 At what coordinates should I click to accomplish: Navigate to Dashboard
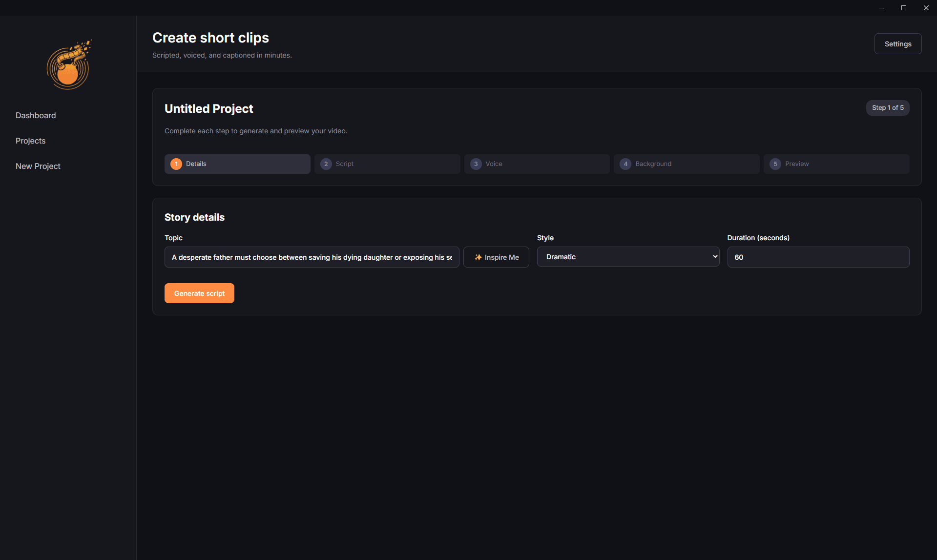tap(36, 115)
